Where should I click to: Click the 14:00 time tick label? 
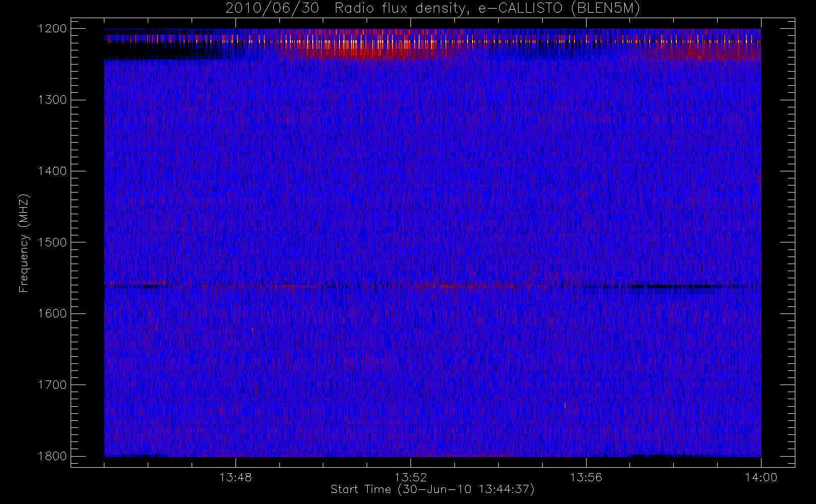(761, 477)
